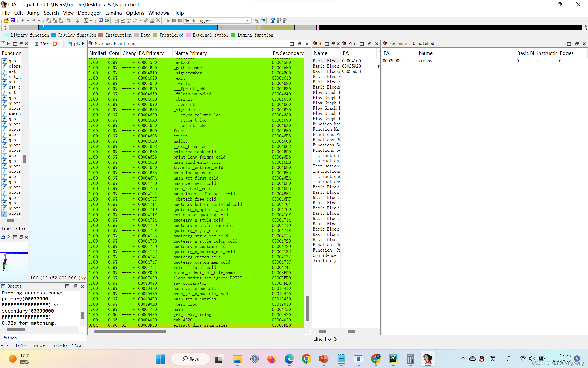588x368 pixels.
Task: Click the Python input field
Action: pyautogui.click(x=52, y=338)
